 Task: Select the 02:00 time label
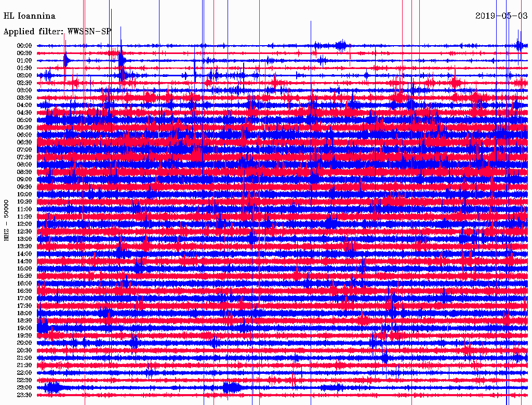(24, 76)
